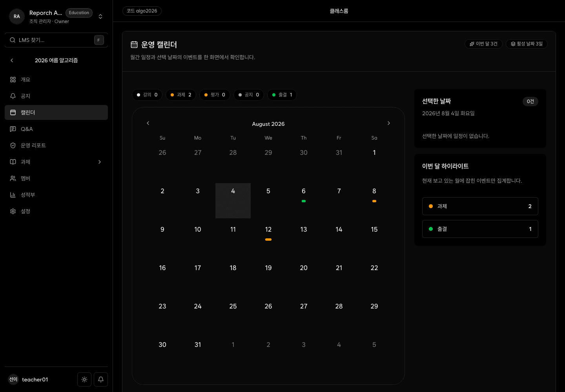Select July 28 in the calendar
565x392 pixels.
tap(233, 162)
